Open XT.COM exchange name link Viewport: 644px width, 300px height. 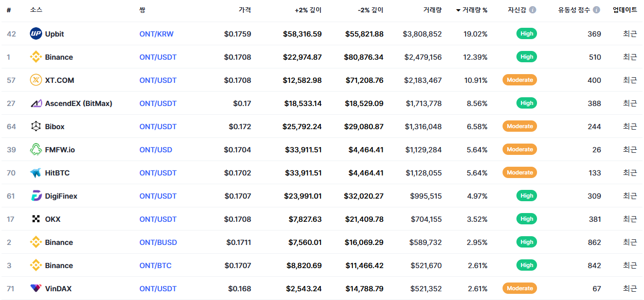(x=60, y=80)
